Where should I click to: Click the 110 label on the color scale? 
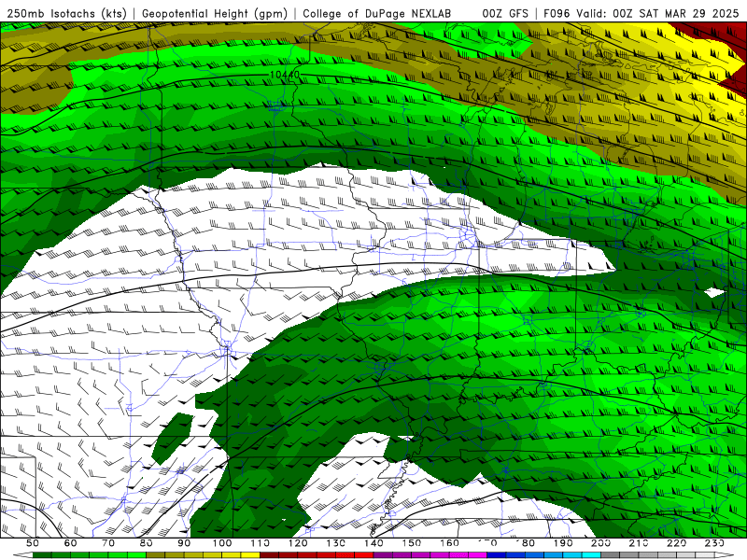(x=261, y=543)
